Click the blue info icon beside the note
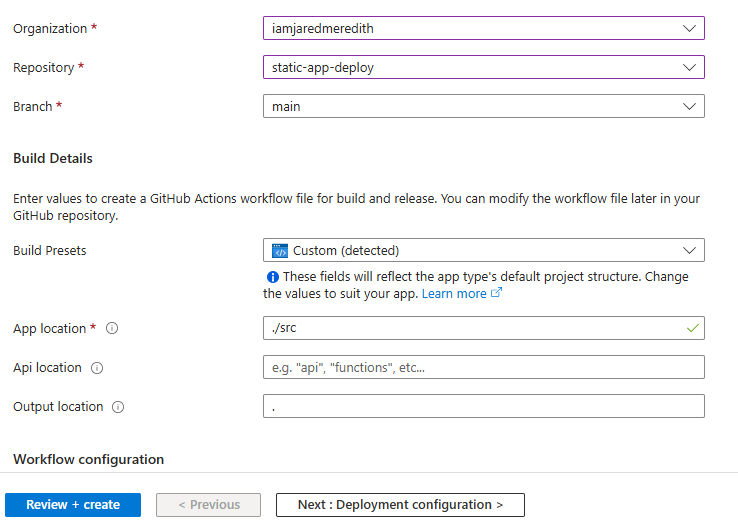The image size is (738, 527). (x=272, y=277)
